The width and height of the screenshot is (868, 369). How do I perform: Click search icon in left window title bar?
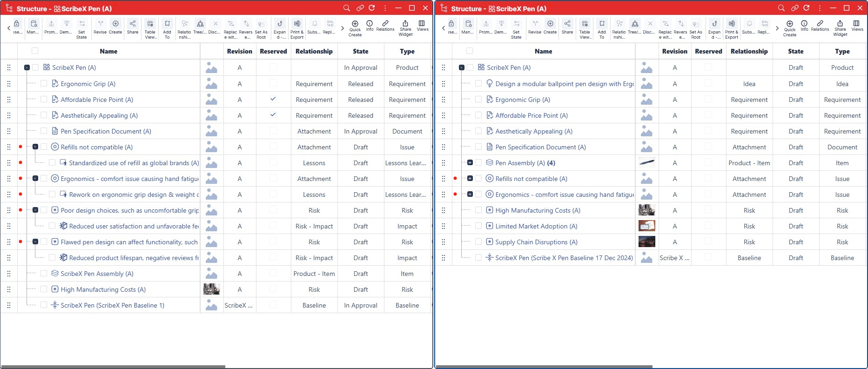[347, 8]
